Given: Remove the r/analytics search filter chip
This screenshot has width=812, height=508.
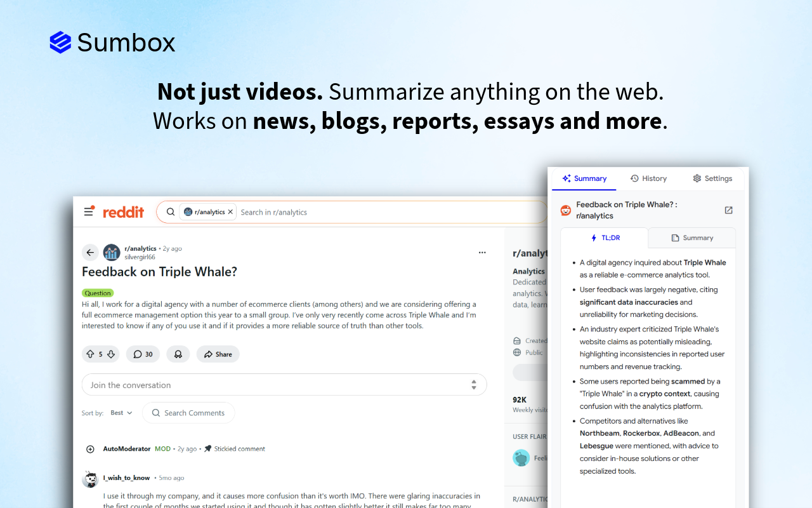Looking at the screenshot, I should click(x=230, y=212).
